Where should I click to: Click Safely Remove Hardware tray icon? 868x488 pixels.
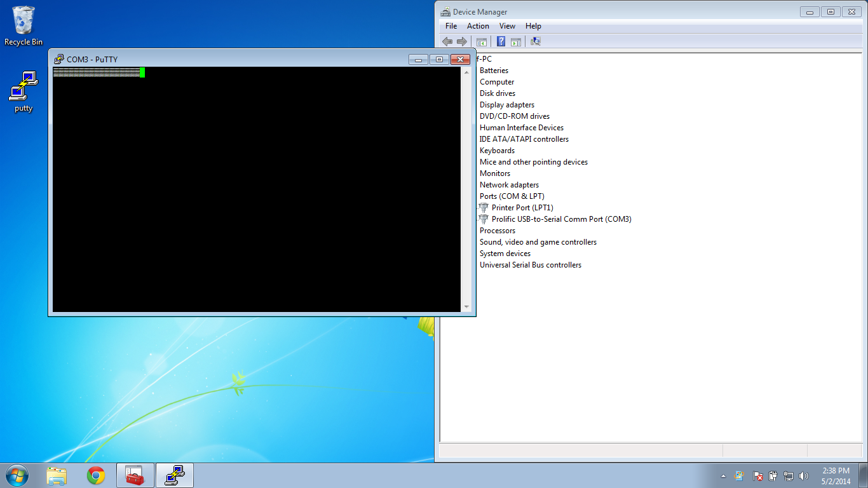coord(773,475)
